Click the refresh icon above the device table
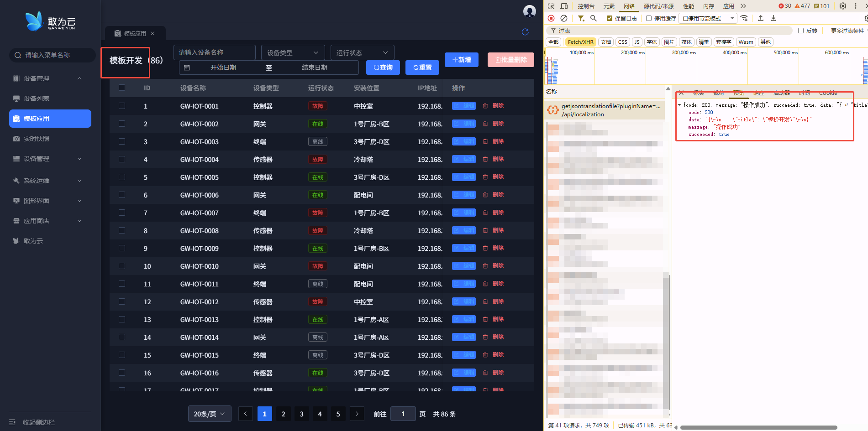The height and width of the screenshot is (431, 868). click(525, 32)
